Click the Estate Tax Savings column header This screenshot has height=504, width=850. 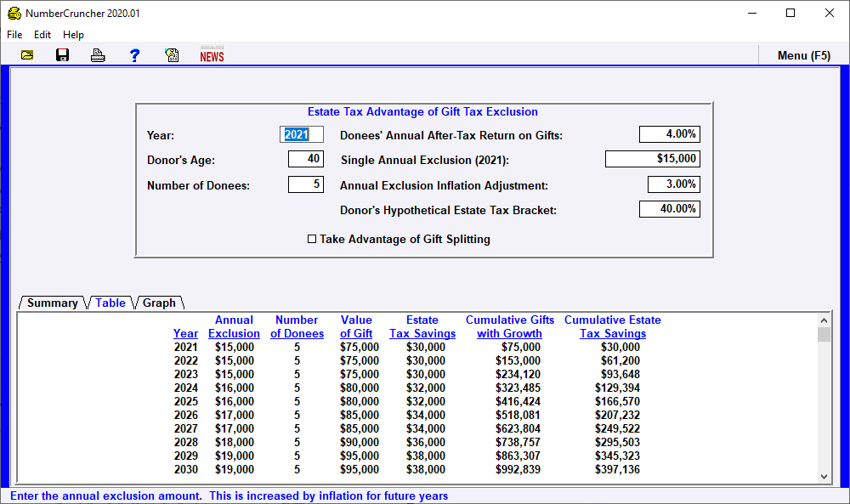tap(422, 326)
